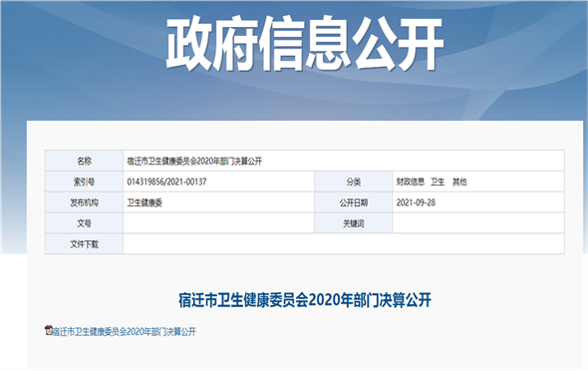Select index number 014319856/2021-00137
This screenshot has width=588, height=371.
coord(166,182)
